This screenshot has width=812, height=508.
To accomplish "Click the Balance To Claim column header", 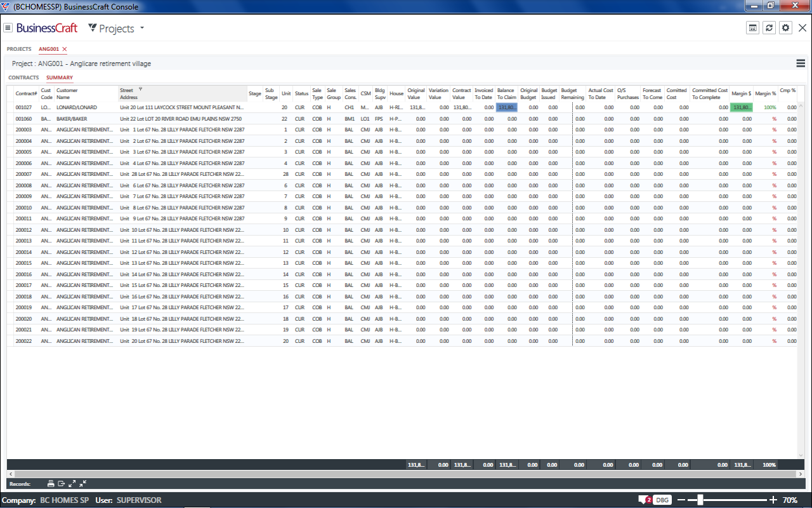I will [x=506, y=93].
